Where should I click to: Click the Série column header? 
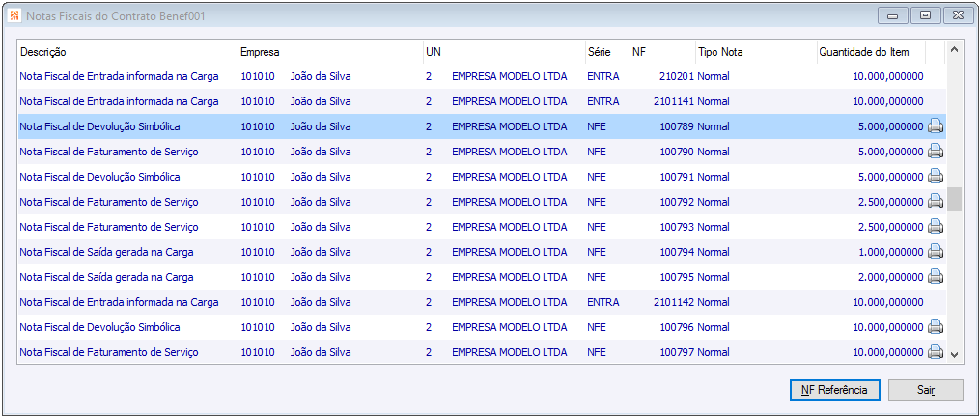click(x=605, y=52)
